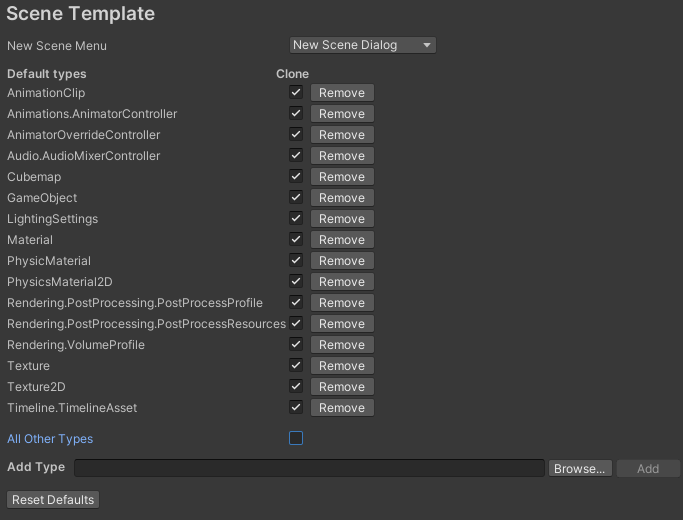The image size is (683, 520).
Task: Click the All Other Types label
Action: [x=50, y=439]
